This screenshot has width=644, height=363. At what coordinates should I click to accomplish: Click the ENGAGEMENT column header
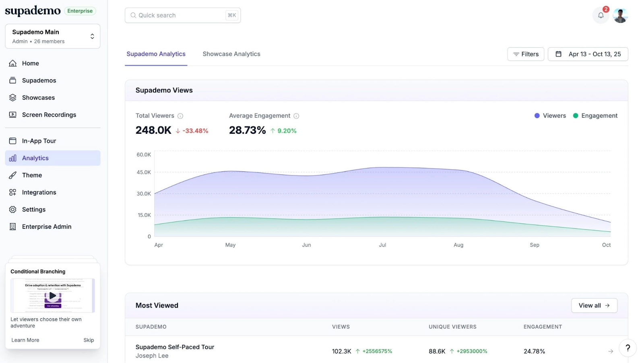tap(543, 327)
